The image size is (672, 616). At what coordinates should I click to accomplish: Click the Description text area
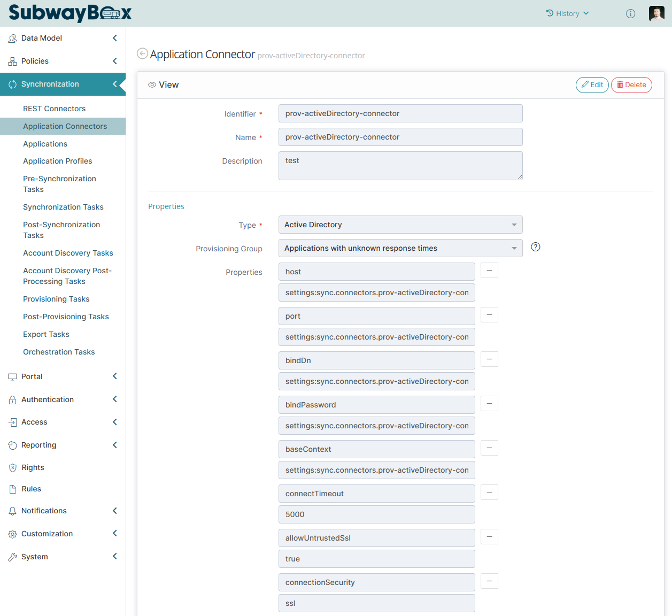coord(400,166)
